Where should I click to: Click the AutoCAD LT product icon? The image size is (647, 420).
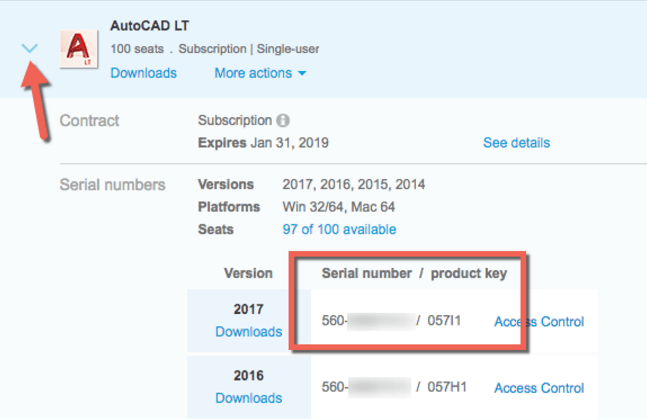[x=79, y=49]
